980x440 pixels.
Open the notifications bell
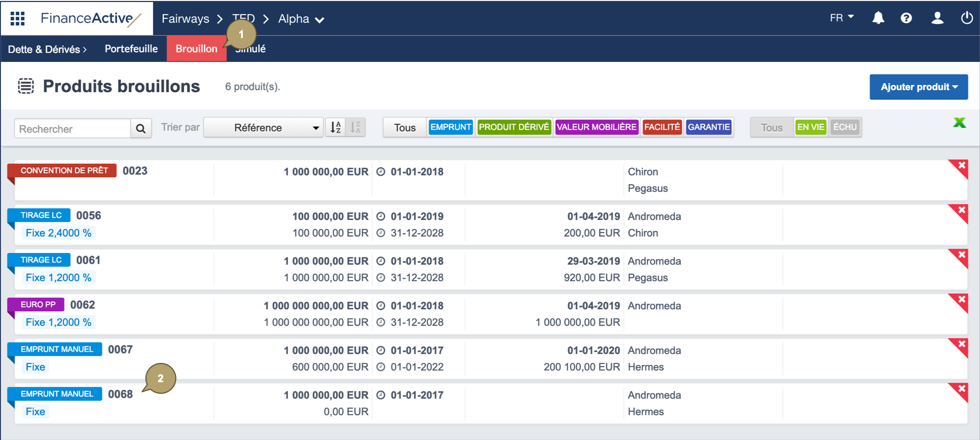point(878,18)
